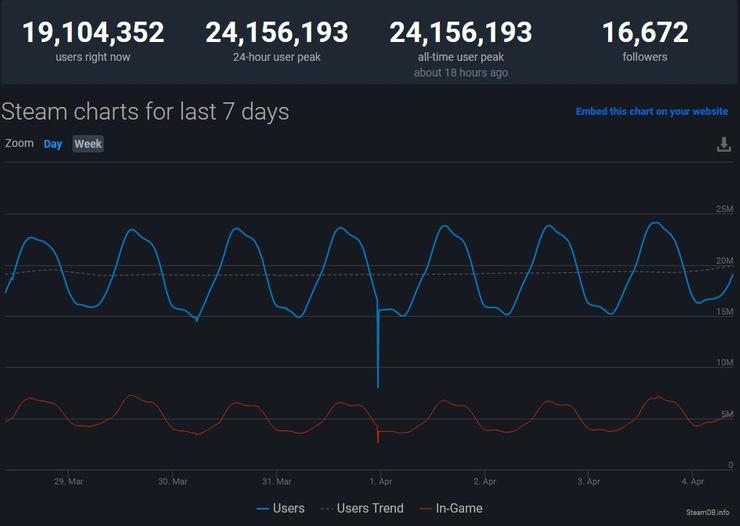Click the 2. Apr axis label
This screenshot has width=740, height=526.
[x=485, y=482]
